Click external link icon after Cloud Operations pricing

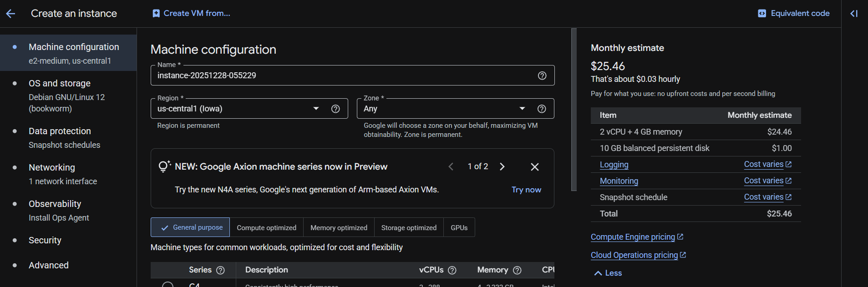683,255
